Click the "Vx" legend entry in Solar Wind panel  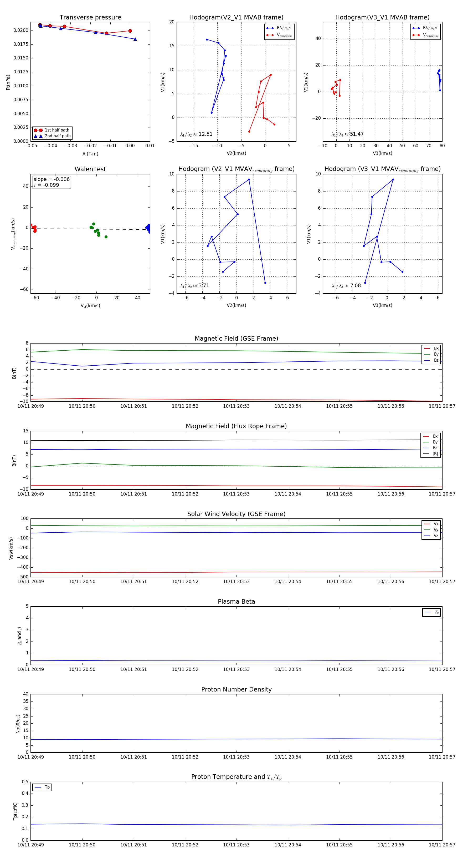pyautogui.click(x=431, y=524)
